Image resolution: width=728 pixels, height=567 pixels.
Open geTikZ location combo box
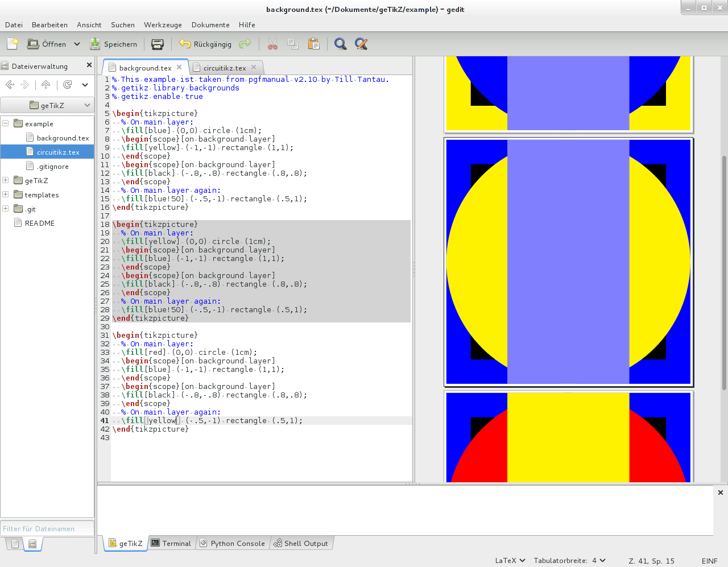coord(47,105)
